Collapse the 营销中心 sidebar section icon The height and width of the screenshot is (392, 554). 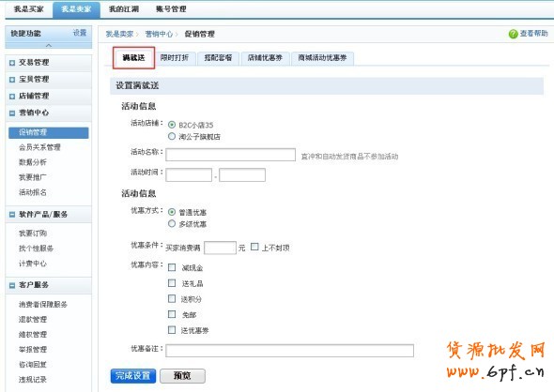(12, 113)
